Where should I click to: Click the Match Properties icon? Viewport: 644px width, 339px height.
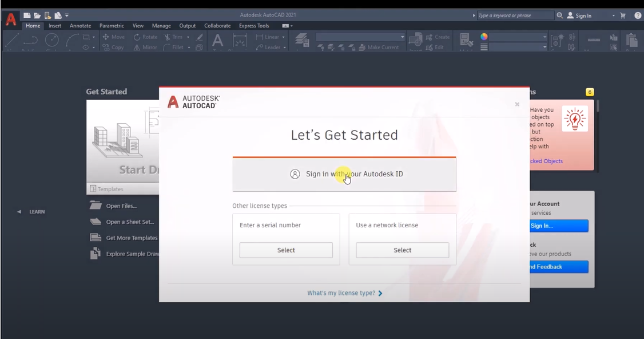466,40
